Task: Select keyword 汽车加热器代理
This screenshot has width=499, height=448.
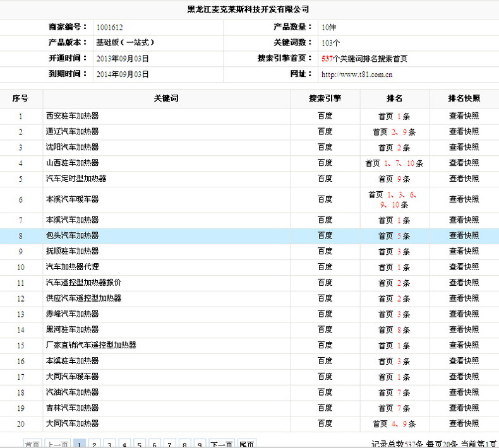Action: pos(72,267)
